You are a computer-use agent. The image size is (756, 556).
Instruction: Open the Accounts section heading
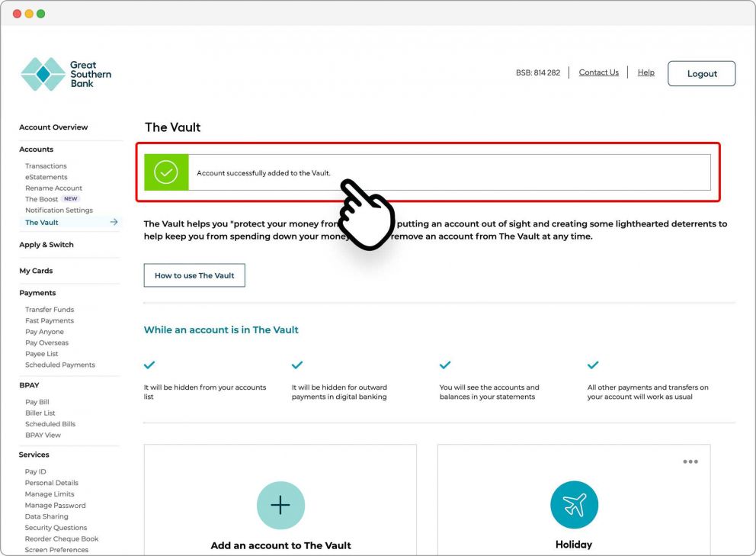[x=36, y=149]
